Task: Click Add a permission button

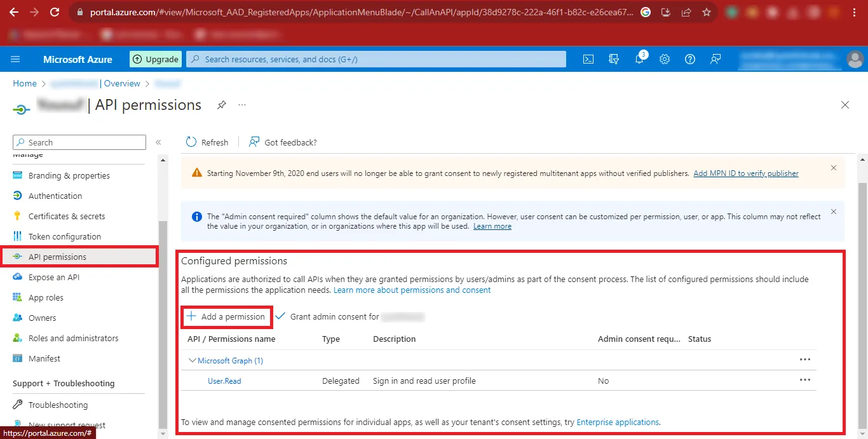Action: [226, 316]
